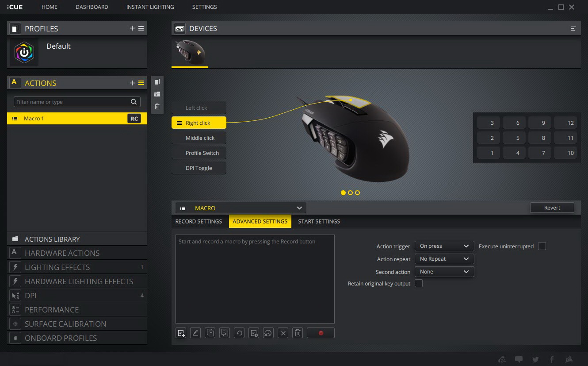Click the pencil edit icon under macro list
Image resolution: width=588 pixels, height=366 pixels.
[x=195, y=333]
